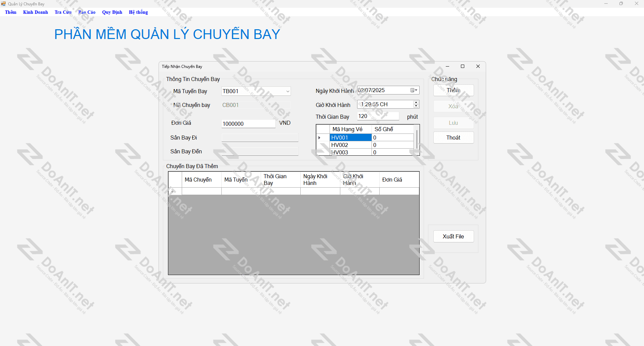This screenshot has height=346, width=644.
Task: Open the Ngày Khởi Hành calendar picker
Action: click(x=414, y=90)
